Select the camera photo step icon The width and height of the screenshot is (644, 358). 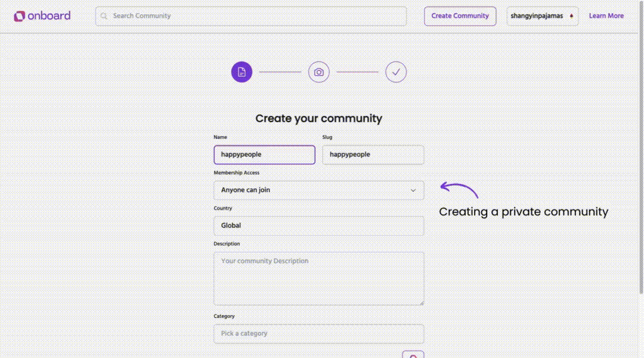coord(319,72)
